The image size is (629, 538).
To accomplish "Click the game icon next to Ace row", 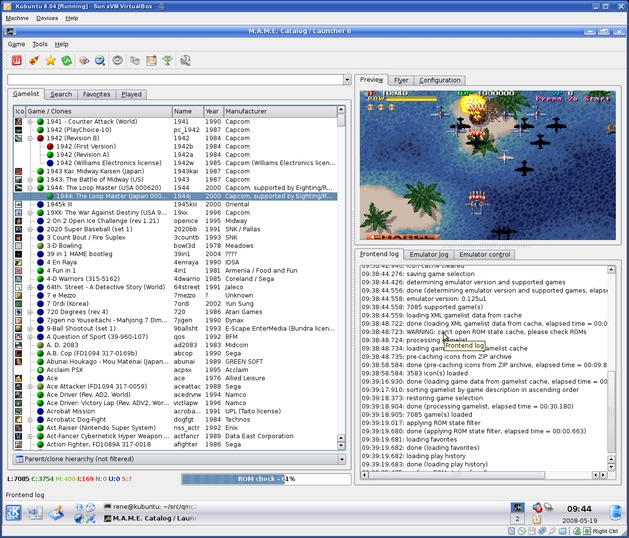I will click(x=18, y=378).
